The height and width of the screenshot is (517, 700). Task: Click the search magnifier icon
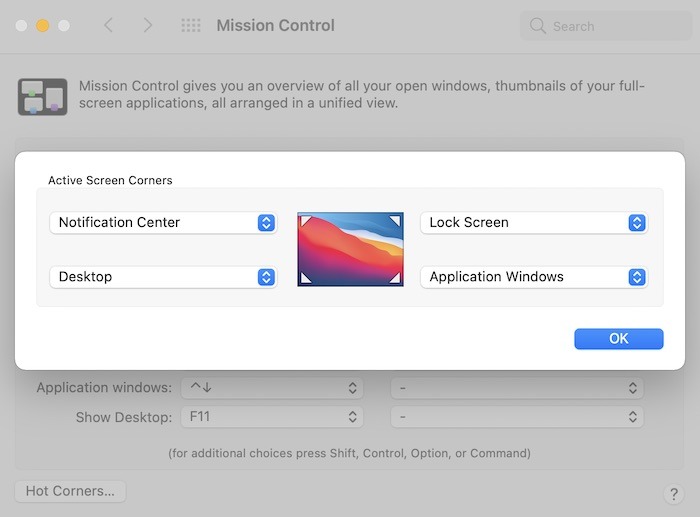tap(538, 26)
